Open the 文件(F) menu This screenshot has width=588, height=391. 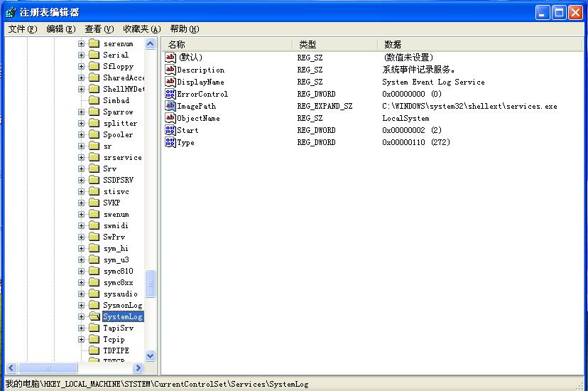click(23, 29)
